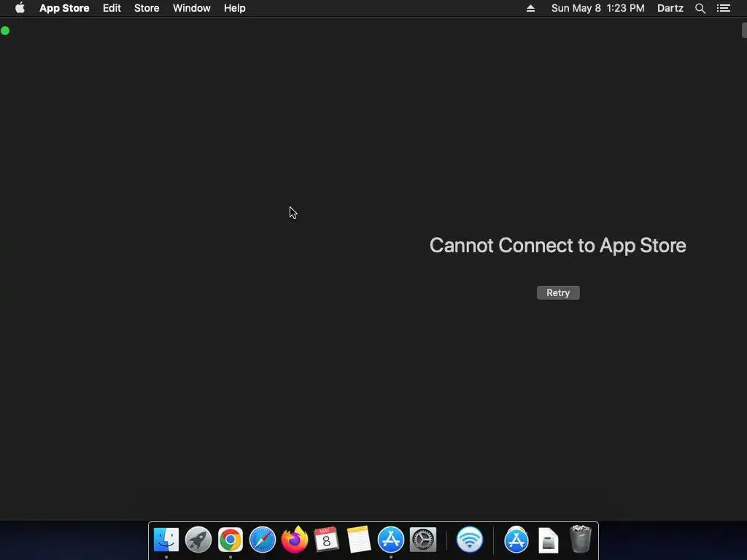Open the Edit menu
The image size is (747, 560).
point(112,8)
